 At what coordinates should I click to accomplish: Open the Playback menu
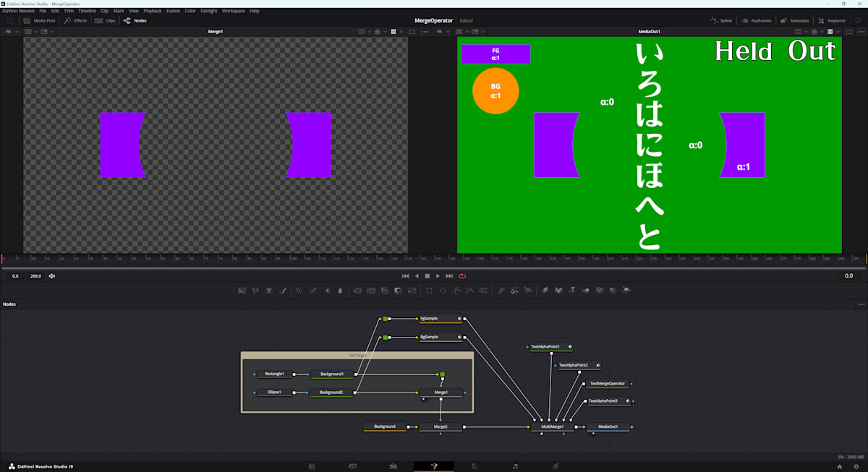pyautogui.click(x=153, y=11)
